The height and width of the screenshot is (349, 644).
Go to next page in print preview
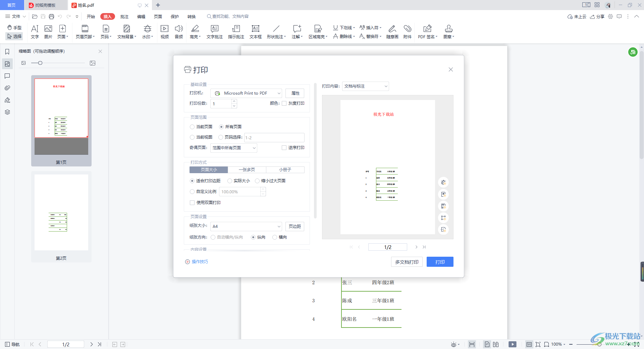coord(416,247)
